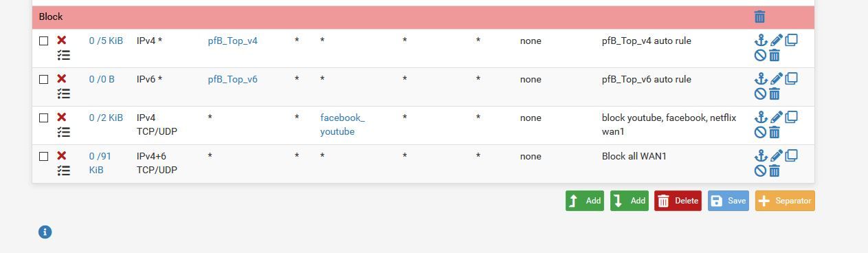Edit the pfB_Top_v4 auto rule with pencil icon

776,41
